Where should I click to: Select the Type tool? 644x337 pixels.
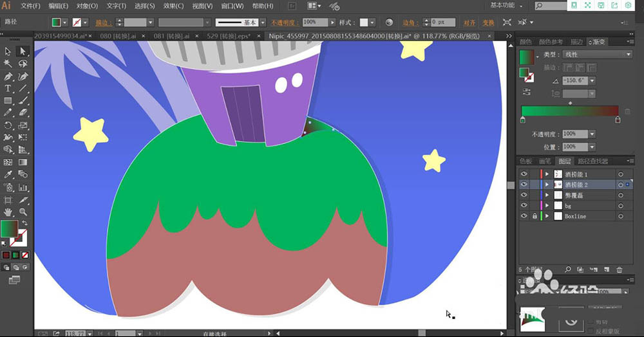coord(8,89)
